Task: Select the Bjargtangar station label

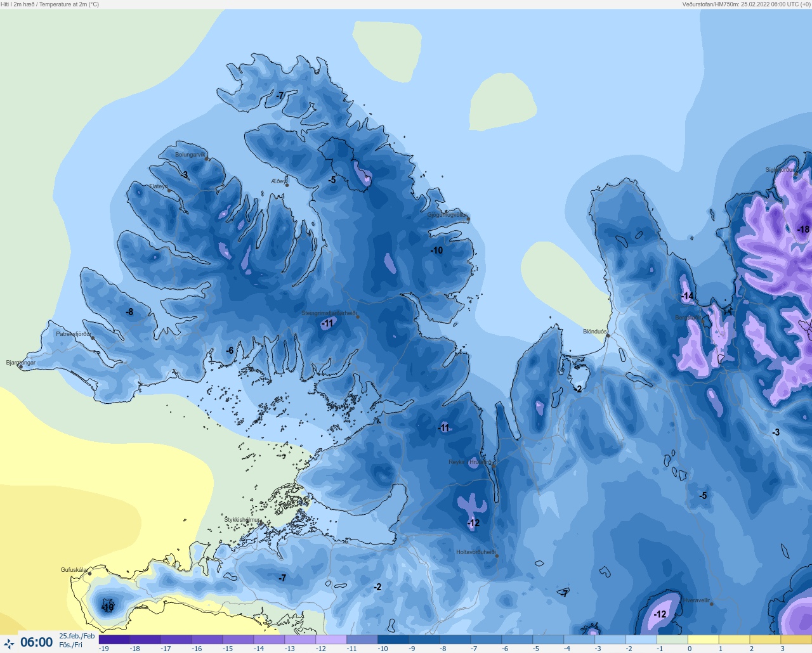Action: (21, 363)
